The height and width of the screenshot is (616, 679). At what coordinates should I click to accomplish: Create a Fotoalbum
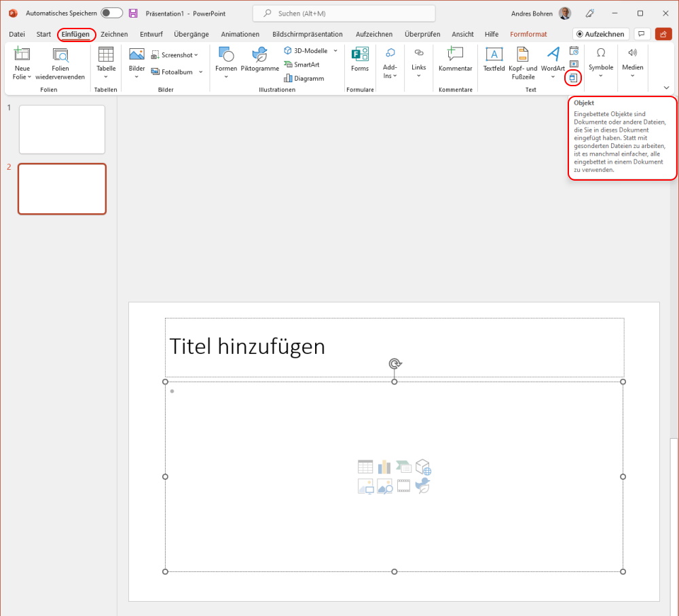pos(172,72)
